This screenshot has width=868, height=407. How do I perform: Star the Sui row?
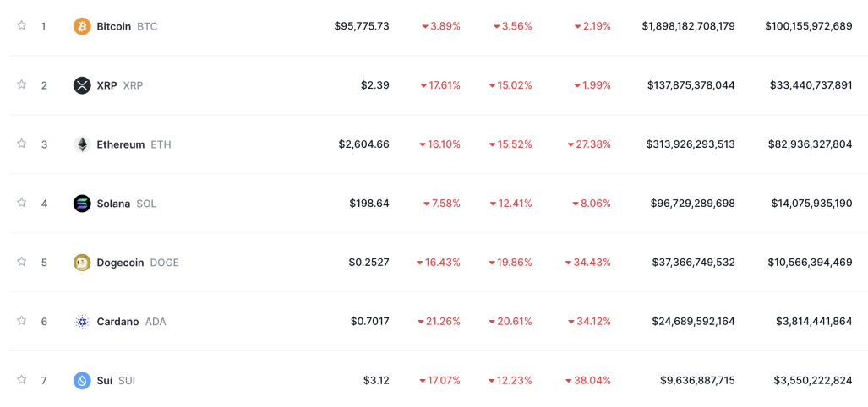point(22,379)
